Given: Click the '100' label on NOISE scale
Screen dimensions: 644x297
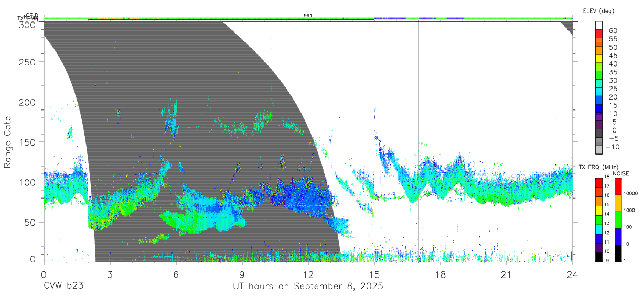Looking at the screenshot, I should point(629,227).
